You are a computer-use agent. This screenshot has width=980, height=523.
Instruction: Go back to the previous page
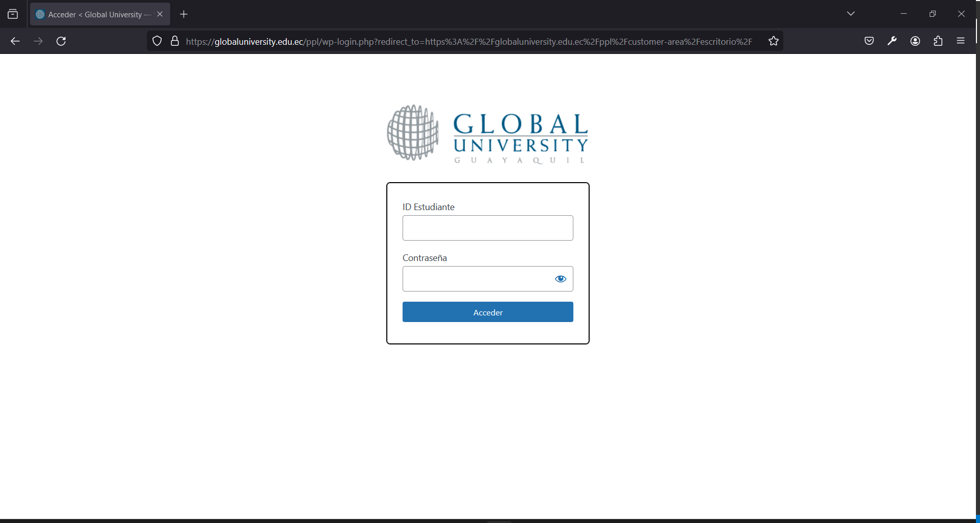point(15,41)
